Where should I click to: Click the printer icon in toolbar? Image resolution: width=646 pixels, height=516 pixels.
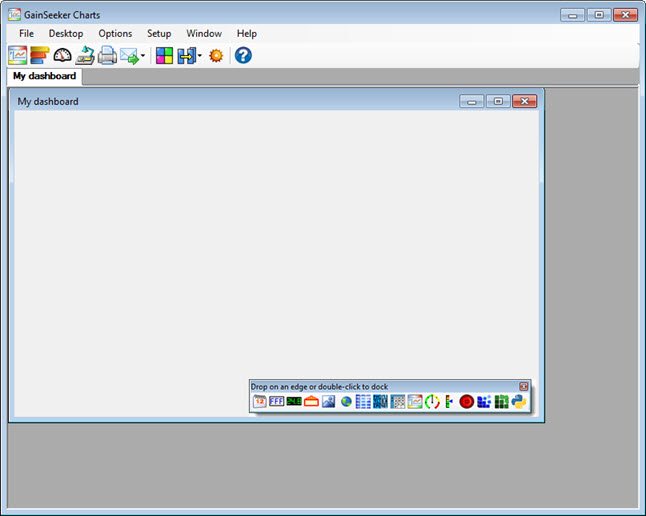click(107, 56)
